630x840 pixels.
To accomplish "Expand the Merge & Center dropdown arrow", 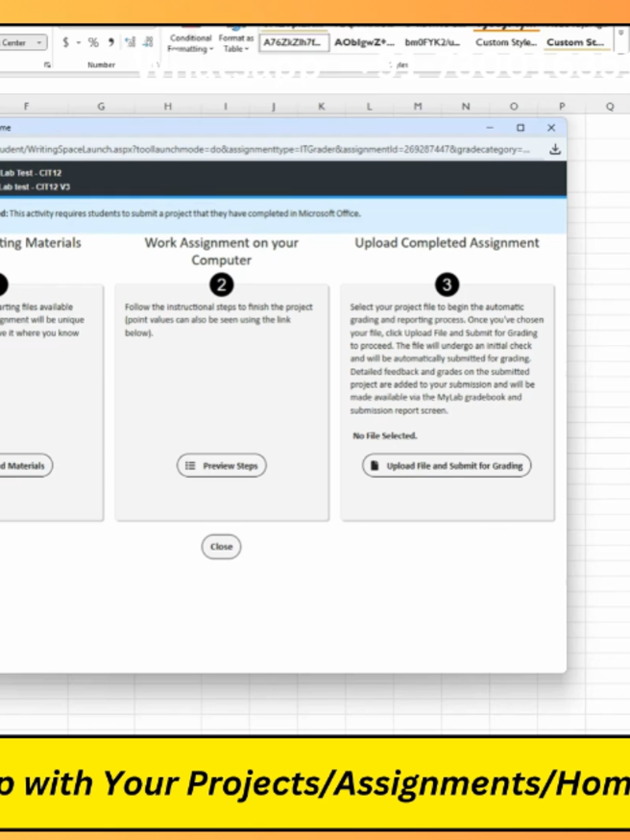I will (x=39, y=42).
